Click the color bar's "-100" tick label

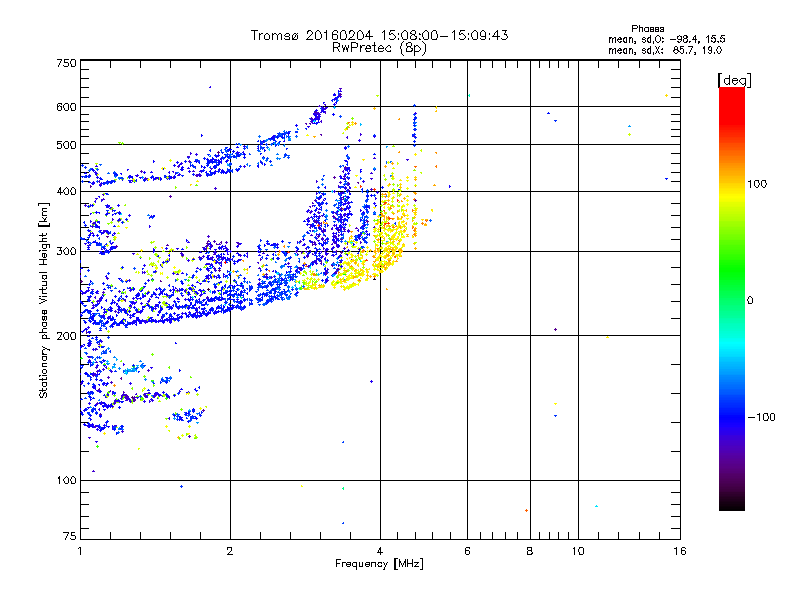point(762,417)
